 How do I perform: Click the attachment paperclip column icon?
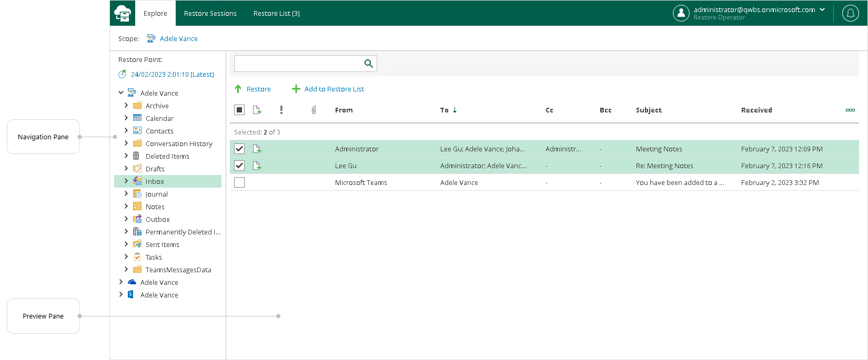(314, 110)
